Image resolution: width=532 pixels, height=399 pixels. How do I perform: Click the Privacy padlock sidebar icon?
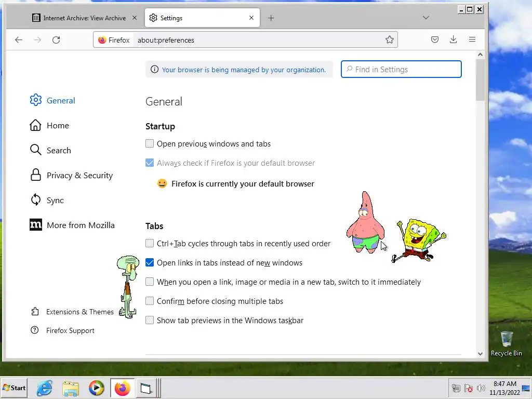click(36, 175)
